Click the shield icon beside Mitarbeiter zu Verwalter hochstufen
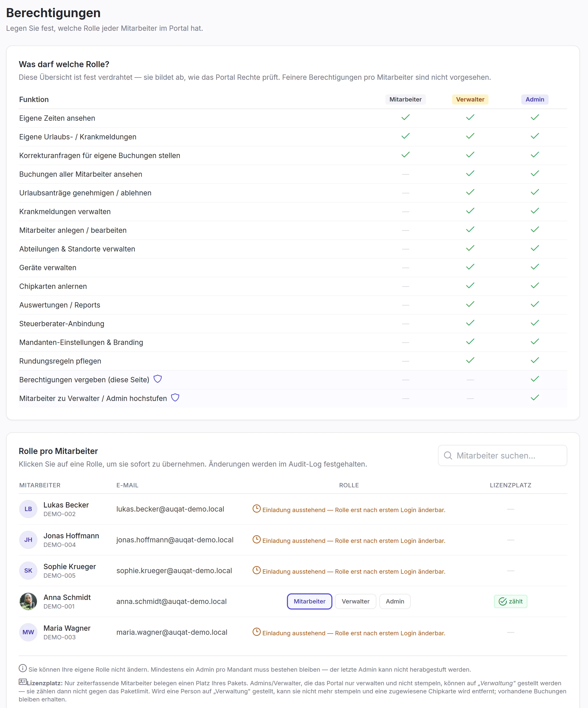 click(x=175, y=398)
